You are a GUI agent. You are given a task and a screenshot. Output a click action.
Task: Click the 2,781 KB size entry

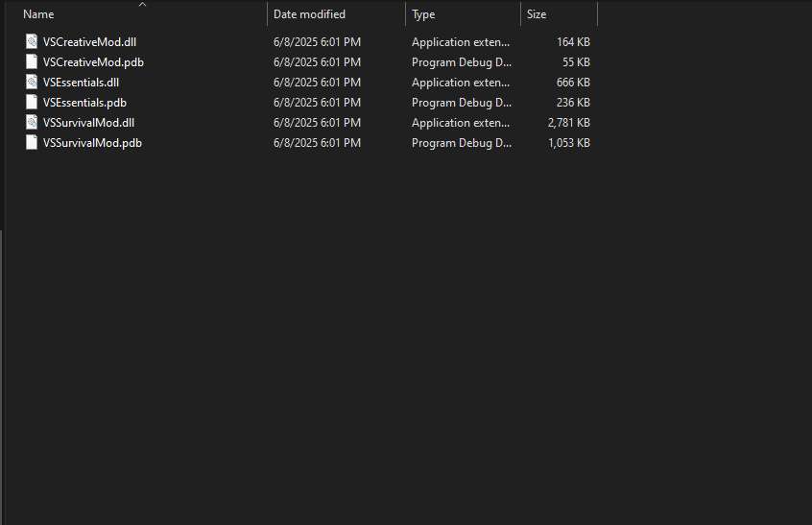pyautogui.click(x=568, y=123)
